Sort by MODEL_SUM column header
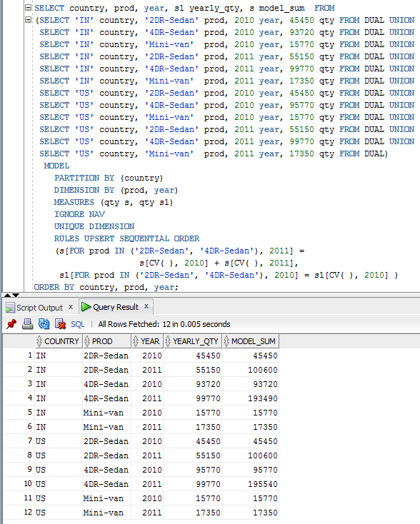Viewport: 420px width, 524px height. click(251, 341)
